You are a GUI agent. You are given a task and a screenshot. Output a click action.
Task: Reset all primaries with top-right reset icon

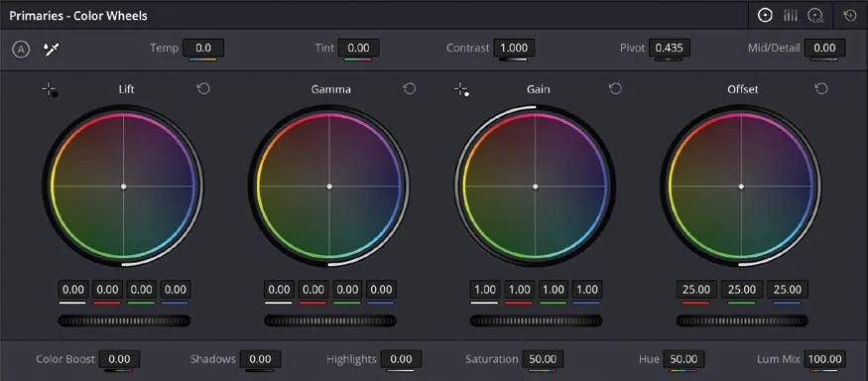[x=850, y=16]
